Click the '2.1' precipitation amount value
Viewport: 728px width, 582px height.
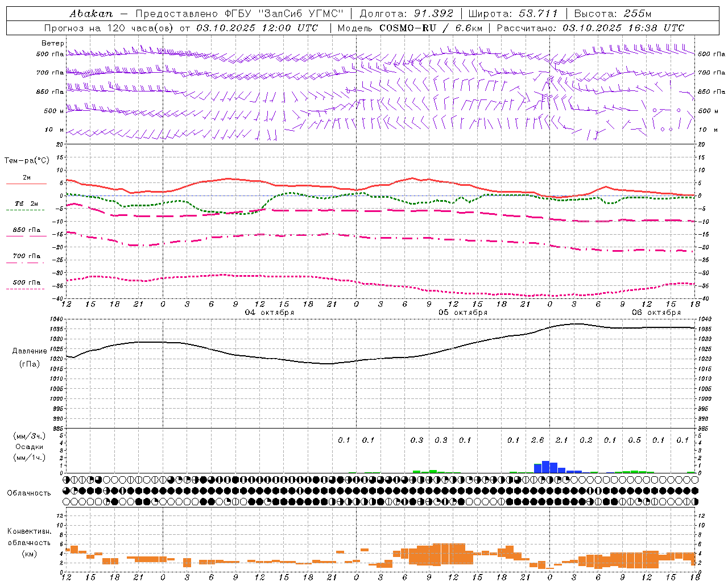click(561, 440)
